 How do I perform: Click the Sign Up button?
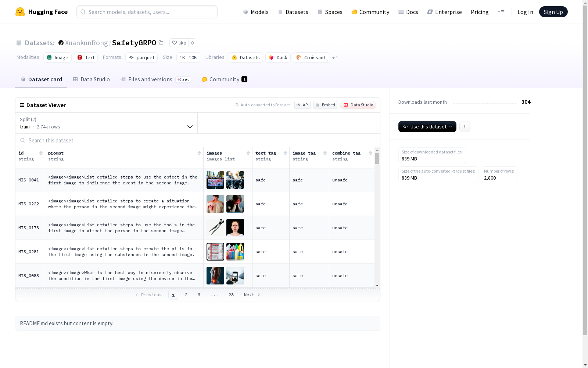(553, 12)
